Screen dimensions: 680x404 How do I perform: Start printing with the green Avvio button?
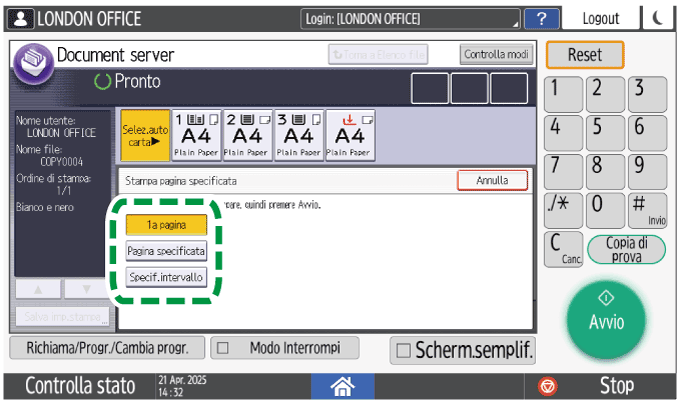point(606,319)
